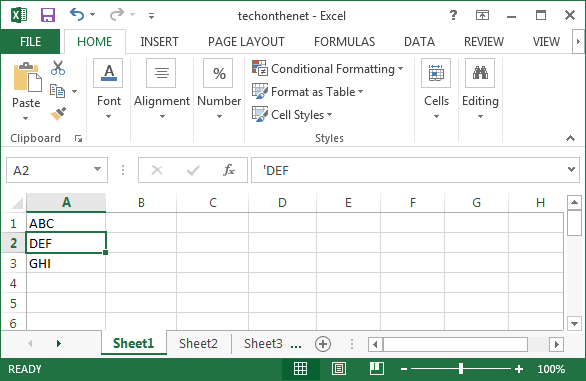Screen dimensions: 586x381
Task: Open the REVIEW tab
Action: point(484,42)
